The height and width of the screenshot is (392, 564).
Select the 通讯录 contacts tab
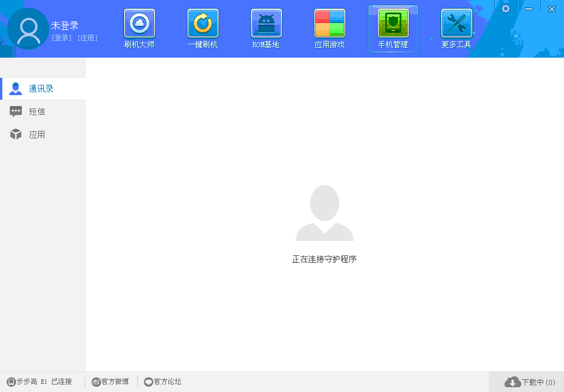[x=43, y=88]
